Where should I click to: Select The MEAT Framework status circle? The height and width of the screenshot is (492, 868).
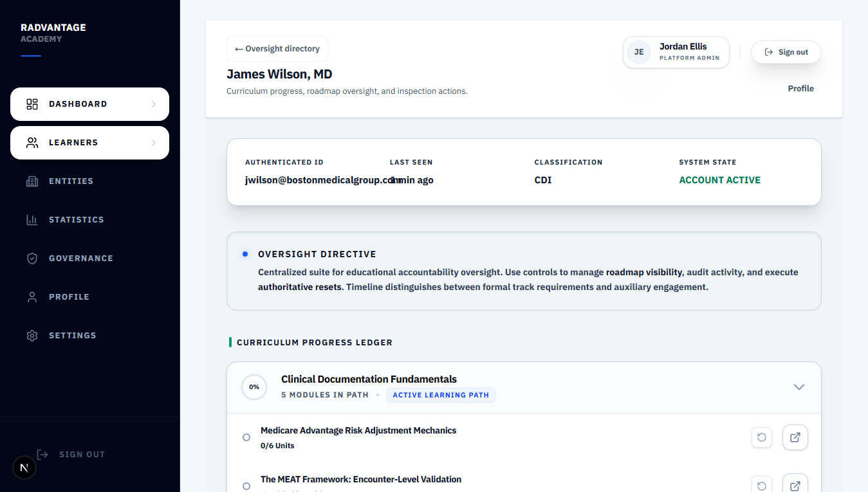[246, 486]
